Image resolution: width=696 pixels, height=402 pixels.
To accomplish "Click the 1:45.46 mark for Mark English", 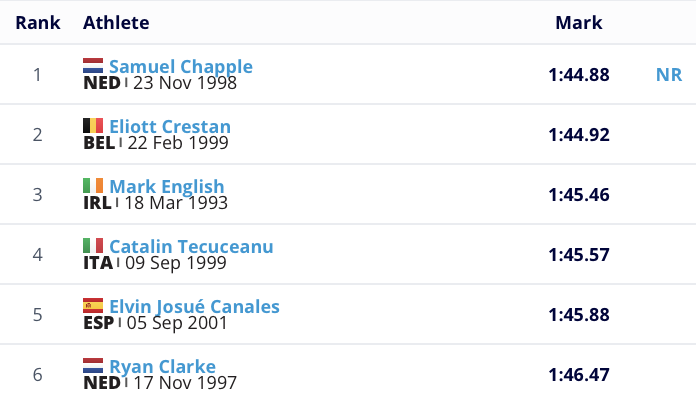I will point(579,194).
